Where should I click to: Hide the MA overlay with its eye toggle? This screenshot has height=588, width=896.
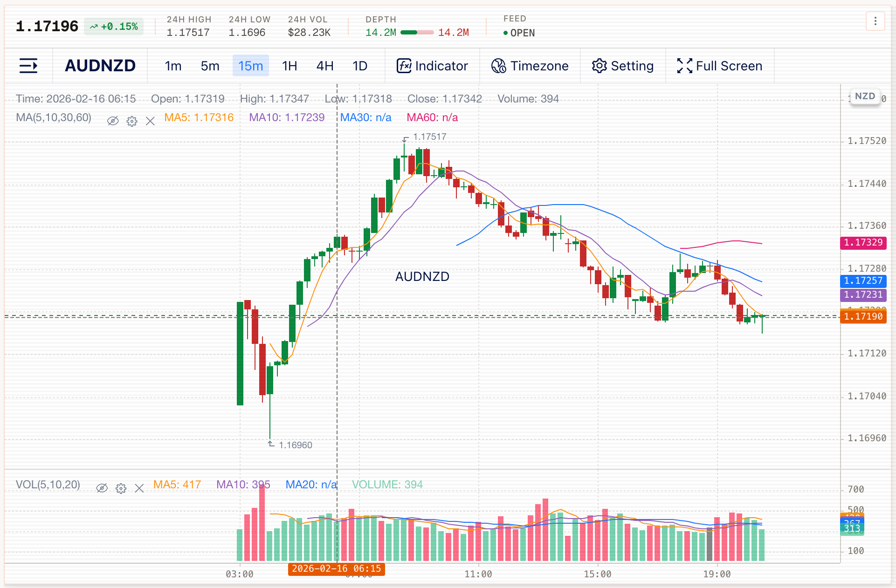tap(113, 121)
